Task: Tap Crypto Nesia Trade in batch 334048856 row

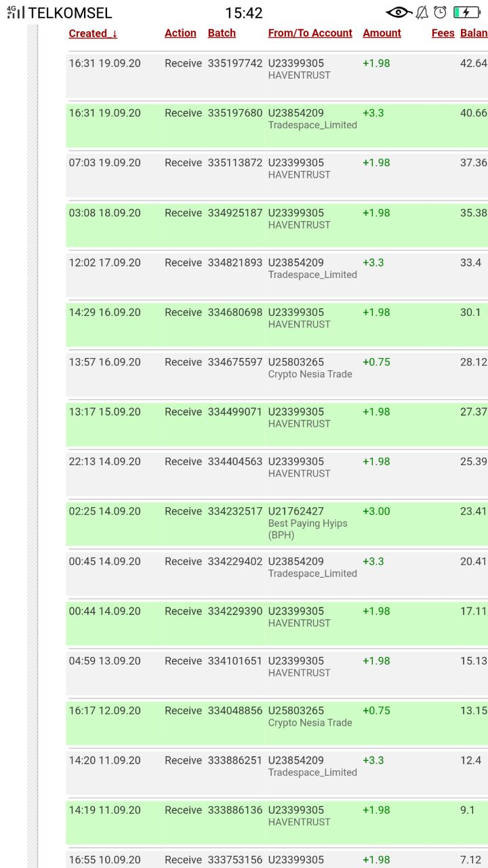Action: pos(310,723)
